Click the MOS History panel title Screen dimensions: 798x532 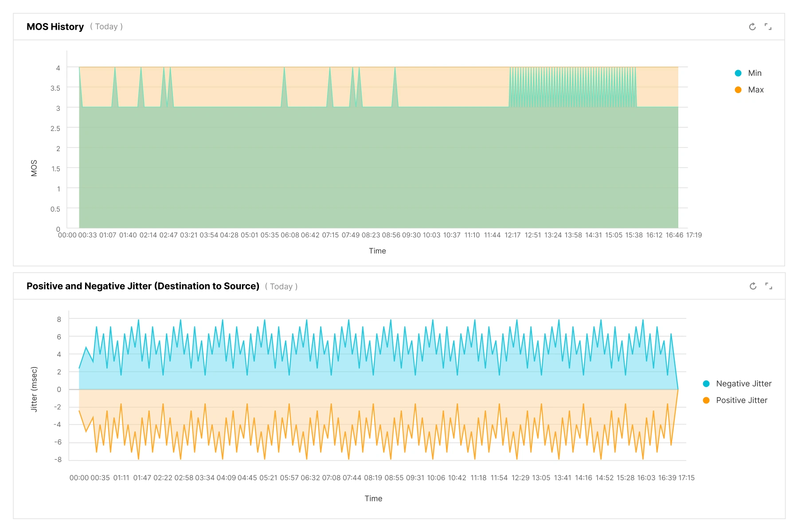pos(55,27)
